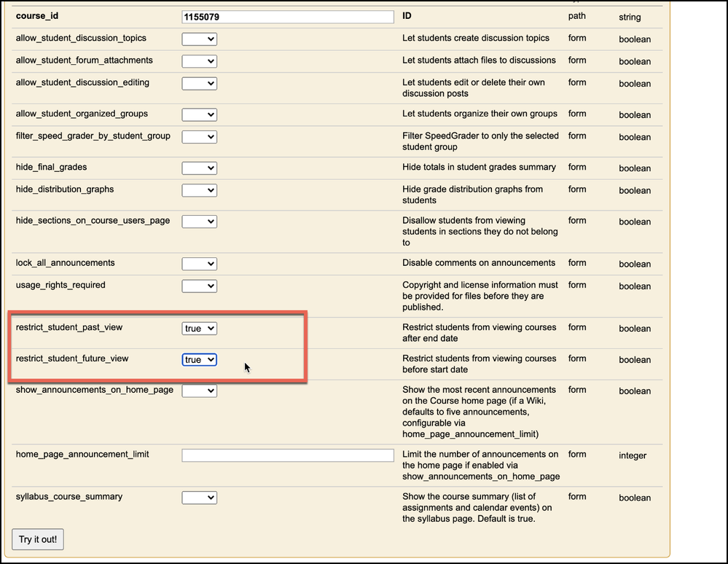Open allow_student_organized_groups dropdown

[199, 114]
